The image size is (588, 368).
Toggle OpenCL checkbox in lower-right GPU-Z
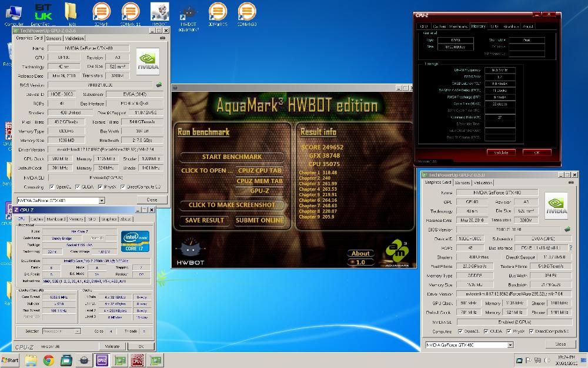click(x=460, y=331)
